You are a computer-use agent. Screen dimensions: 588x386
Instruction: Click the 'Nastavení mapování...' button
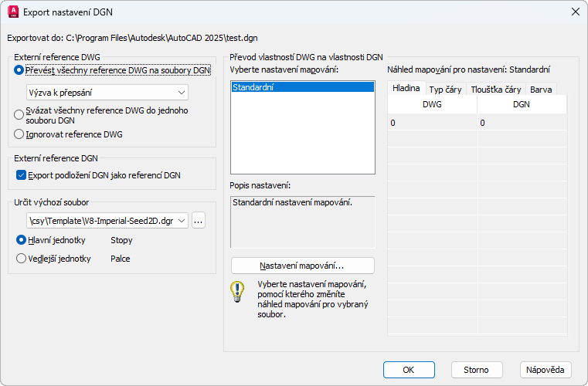coord(302,266)
